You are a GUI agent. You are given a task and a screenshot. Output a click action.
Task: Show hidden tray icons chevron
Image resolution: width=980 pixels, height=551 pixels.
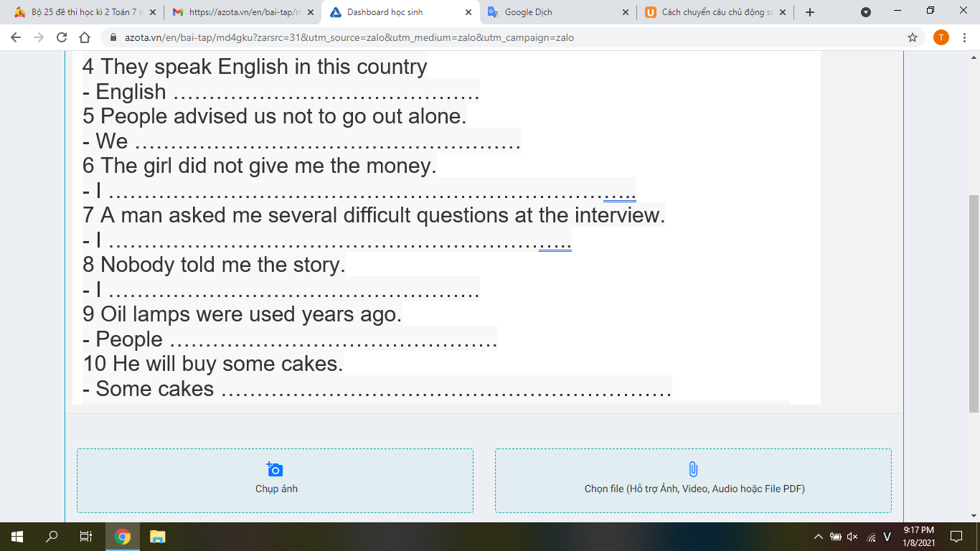(819, 537)
